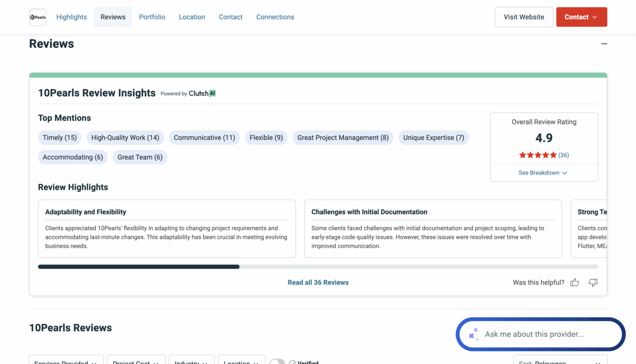Click the Ask me about this provider field

(x=541, y=334)
